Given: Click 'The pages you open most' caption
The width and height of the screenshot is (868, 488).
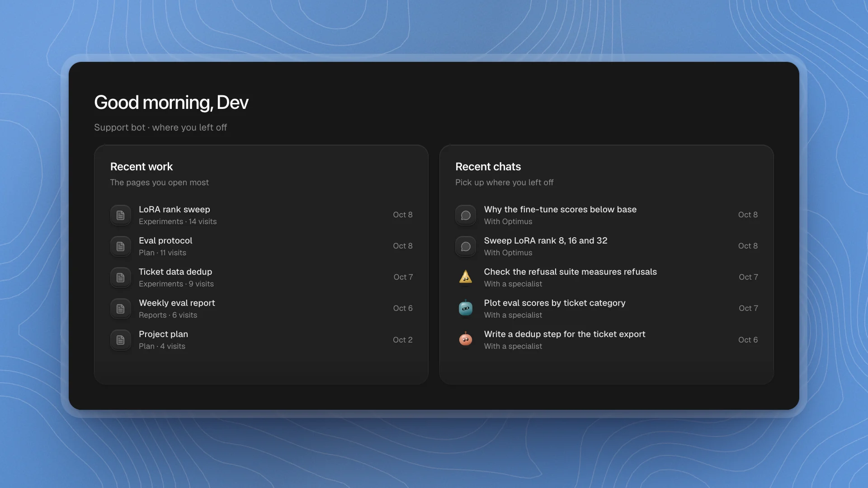Looking at the screenshot, I should (x=159, y=183).
